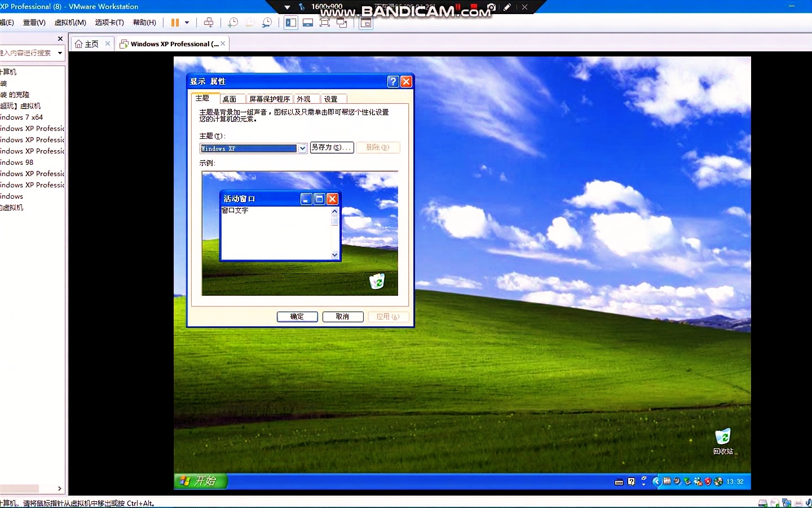Revert to the previous snapshot
Image resolution: width=812 pixels, height=508 pixels.
click(x=250, y=23)
